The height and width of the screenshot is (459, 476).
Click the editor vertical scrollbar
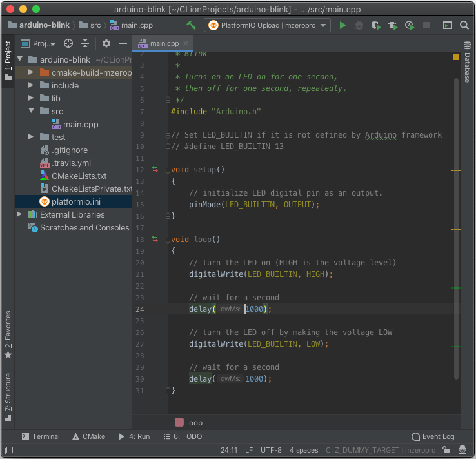(456, 229)
